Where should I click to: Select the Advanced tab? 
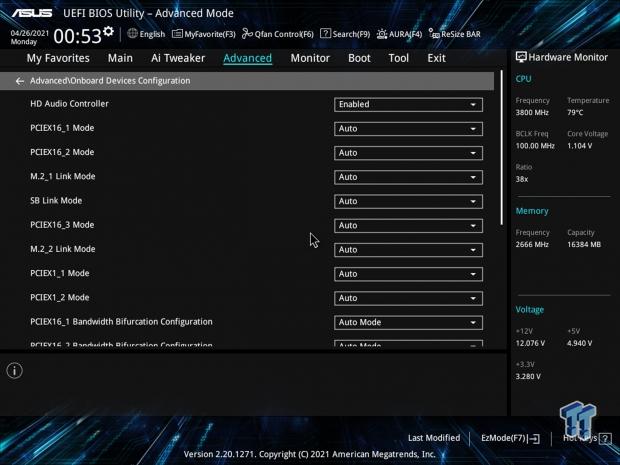pos(248,58)
